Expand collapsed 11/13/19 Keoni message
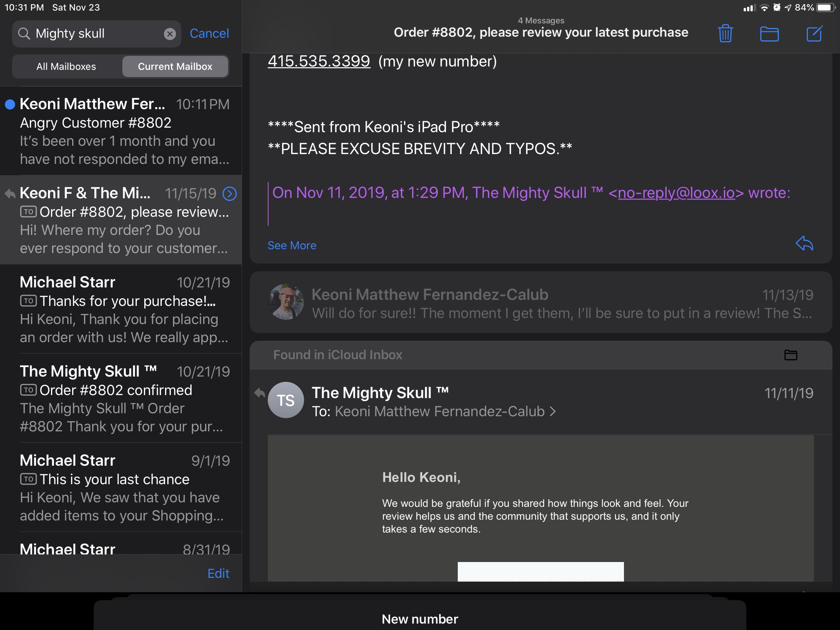The image size is (840, 630). click(x=541, y=302)
